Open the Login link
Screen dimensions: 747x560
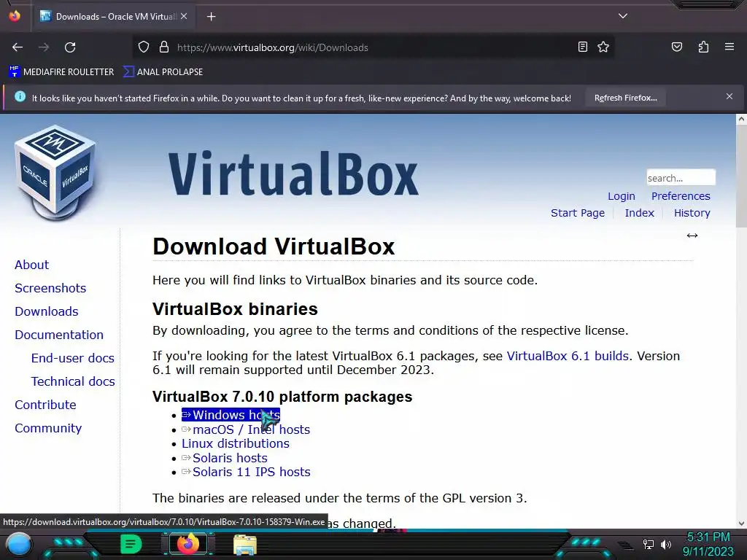click(x=622, y=196)
